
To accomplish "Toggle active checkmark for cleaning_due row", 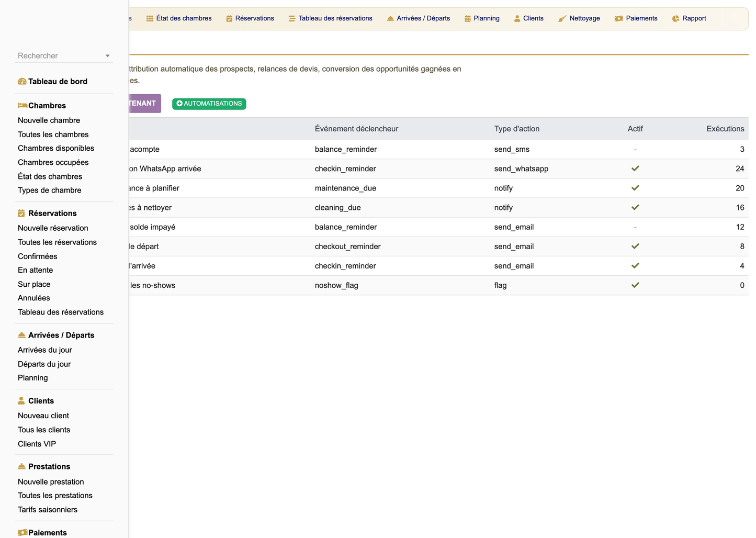I will click(x=635, y=207).
